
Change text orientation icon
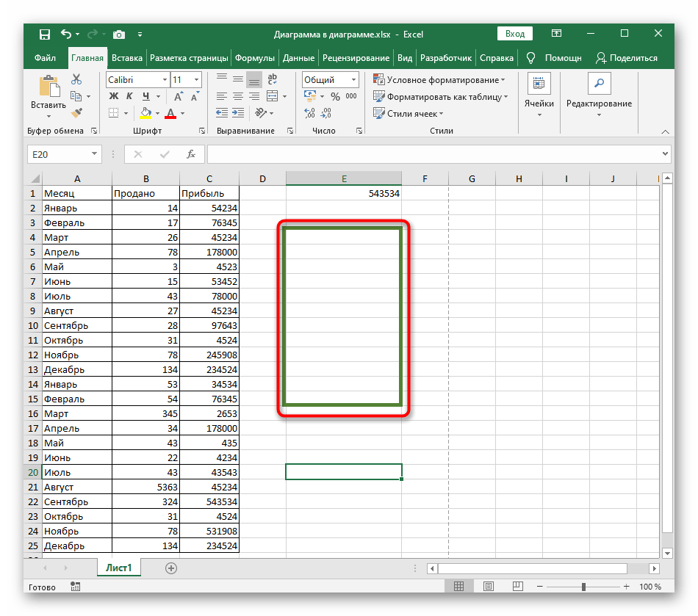tap(261, 113)
